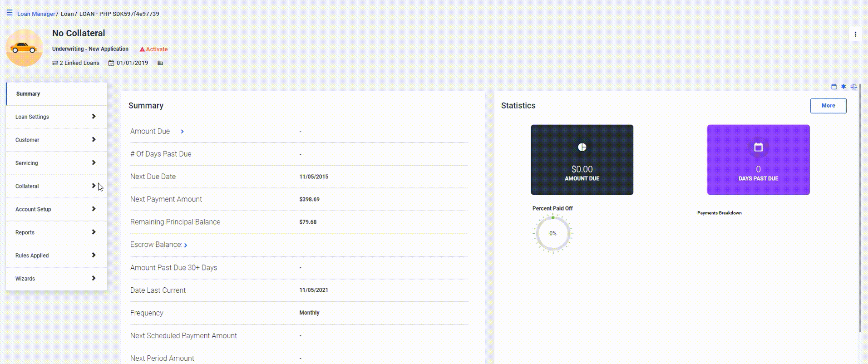Viewport: 868px width, 364px height.
Task: Click the More button in Statistics
Action: 828,106
